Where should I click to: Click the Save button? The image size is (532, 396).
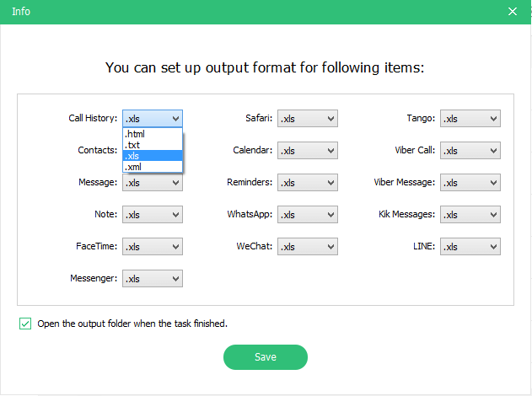coord(265,357)
